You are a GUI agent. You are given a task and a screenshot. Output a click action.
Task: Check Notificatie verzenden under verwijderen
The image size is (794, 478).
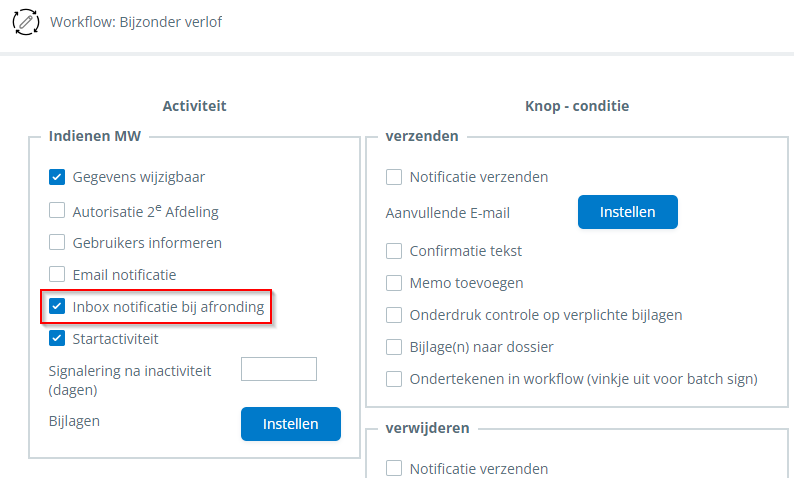pos(394,468)
